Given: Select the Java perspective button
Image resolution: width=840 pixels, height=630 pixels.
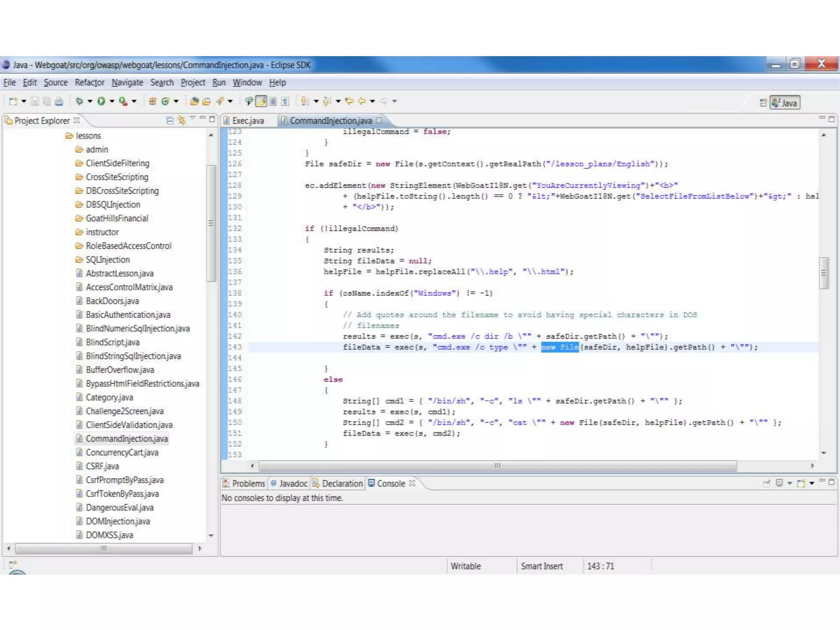Looking at the screenshot, I should [785, 103].
